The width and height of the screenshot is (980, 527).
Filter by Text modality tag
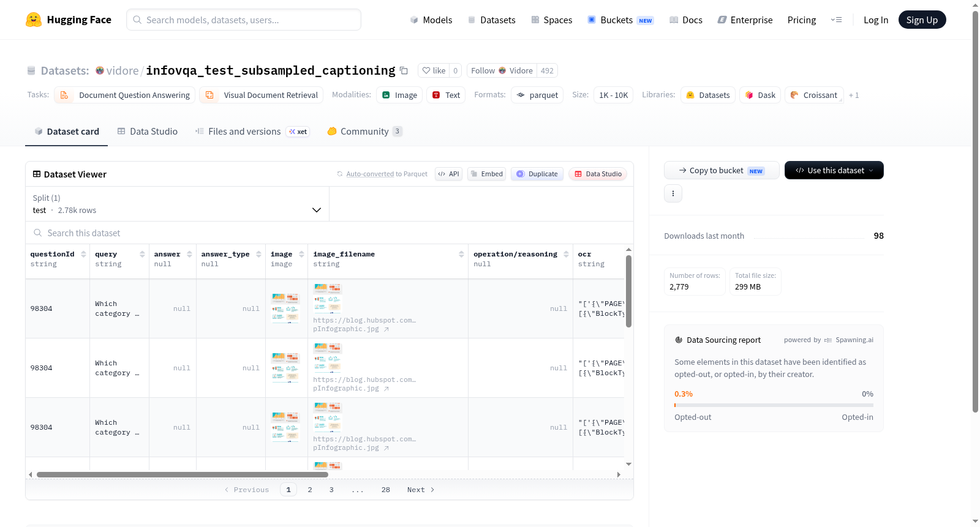(x=446, y=95)
